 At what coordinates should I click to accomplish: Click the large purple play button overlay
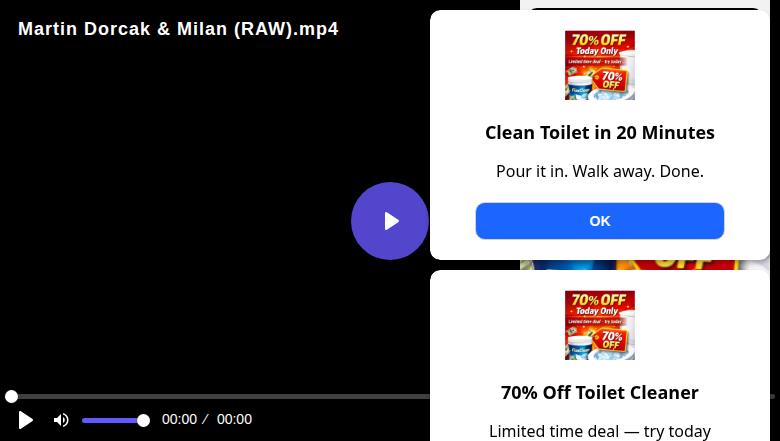[390, 221]
